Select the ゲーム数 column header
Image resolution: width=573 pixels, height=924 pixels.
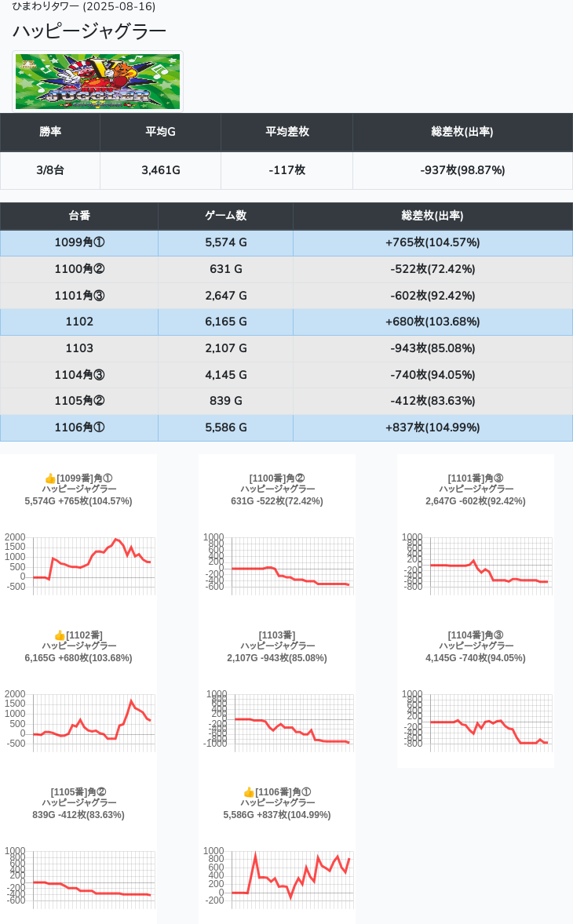225,216
